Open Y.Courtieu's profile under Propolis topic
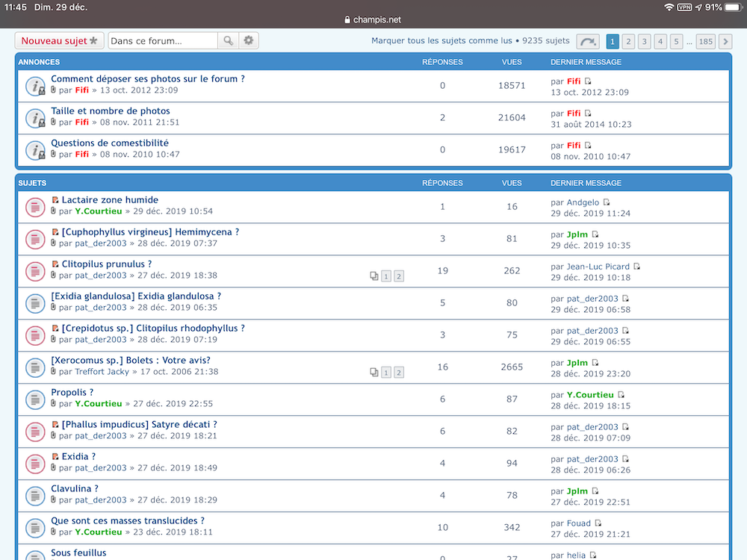 coord(98,404)
